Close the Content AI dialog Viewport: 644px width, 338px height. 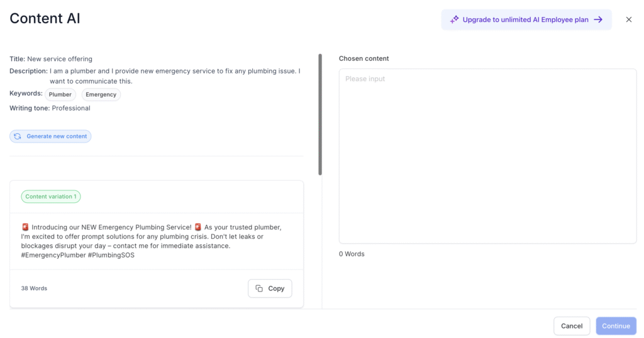pos(629,19)
